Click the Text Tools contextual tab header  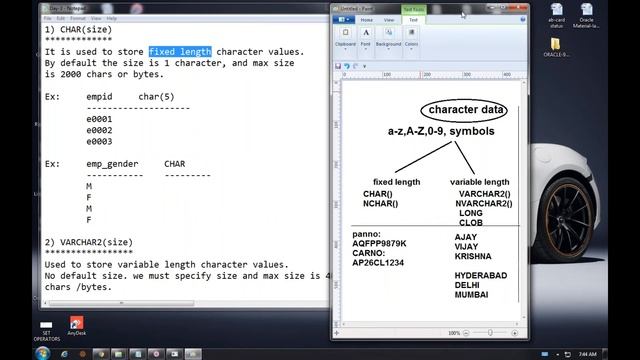[413, 9]
